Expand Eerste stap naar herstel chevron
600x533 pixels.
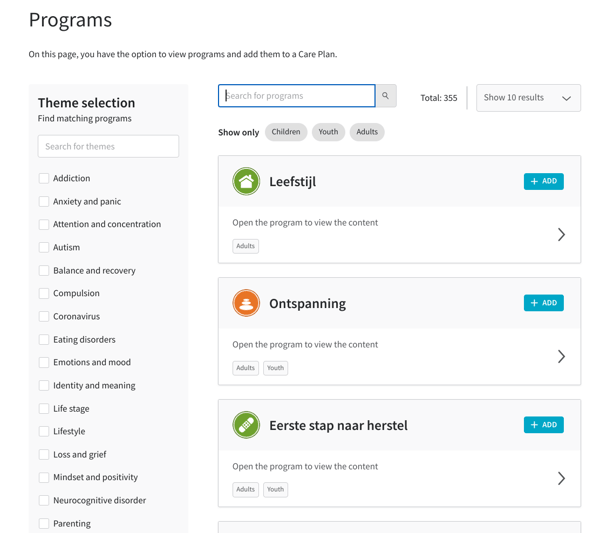561,478
